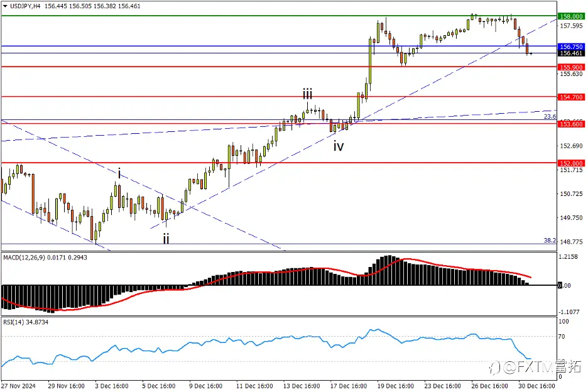Viewport: 588px width, 392px height.
Task: Click the 150.725 price scale value
Action: point(571,194)
